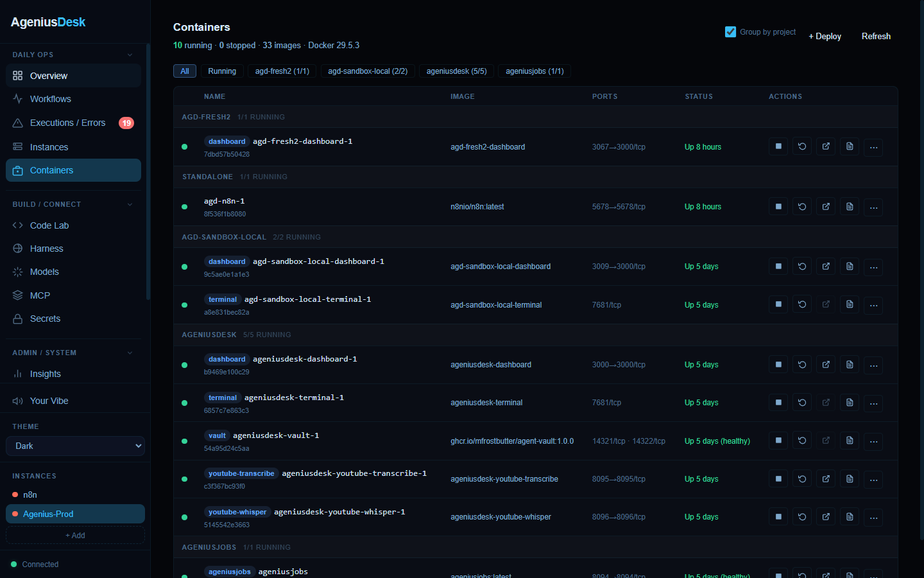Go to Workflows in the sidebar
Image resolution: width=924 pixels, height=578 pixels.
(73, 99)
